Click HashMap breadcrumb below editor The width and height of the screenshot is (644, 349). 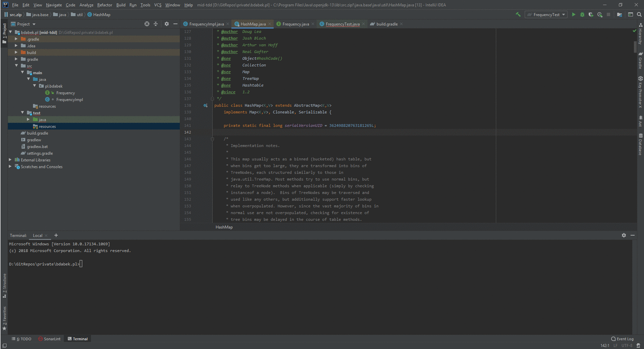[x=224, y=227]
